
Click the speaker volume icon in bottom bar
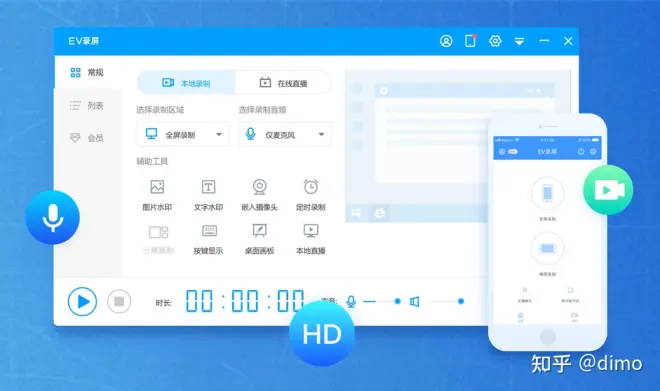click(x=415, y=301)
